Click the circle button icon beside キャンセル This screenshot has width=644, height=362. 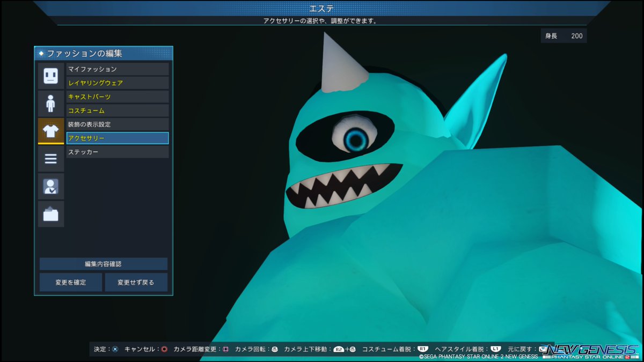click(164, 349)
